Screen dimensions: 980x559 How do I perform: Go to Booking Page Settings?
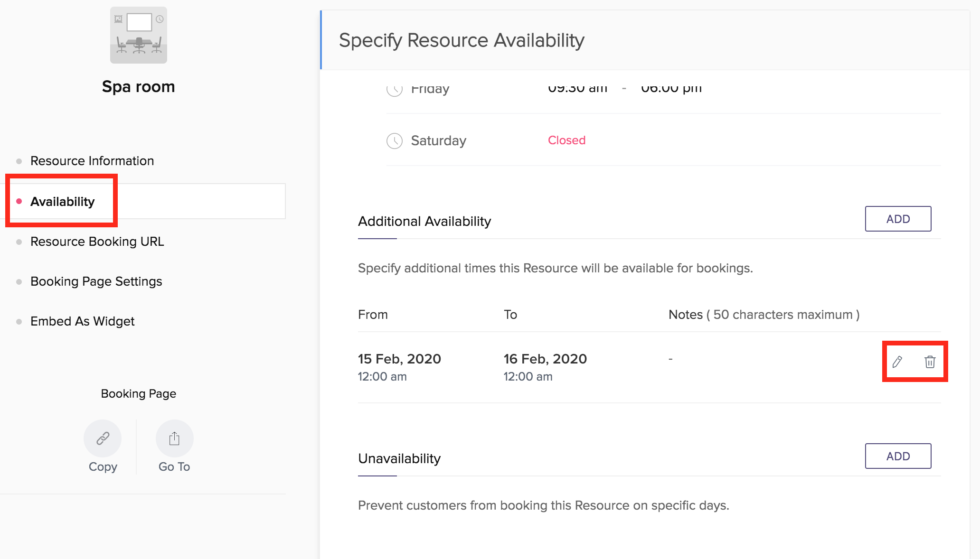point(96,281)
